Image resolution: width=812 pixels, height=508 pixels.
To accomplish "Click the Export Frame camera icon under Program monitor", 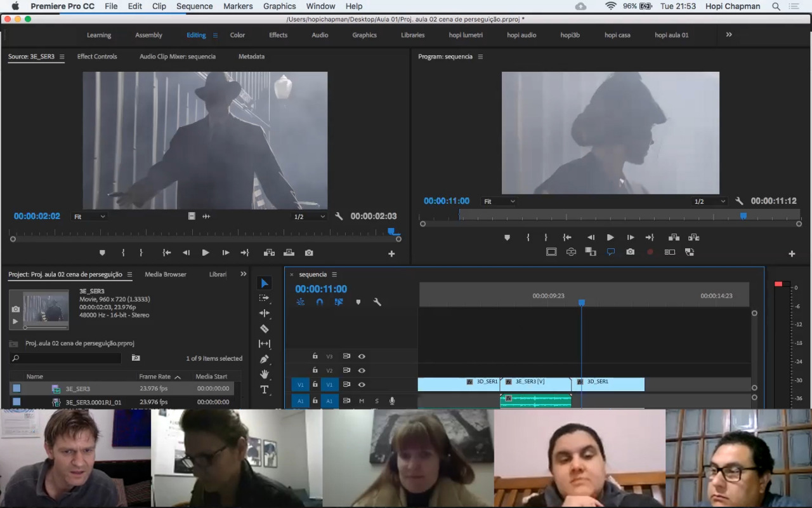I will (630, 252).
